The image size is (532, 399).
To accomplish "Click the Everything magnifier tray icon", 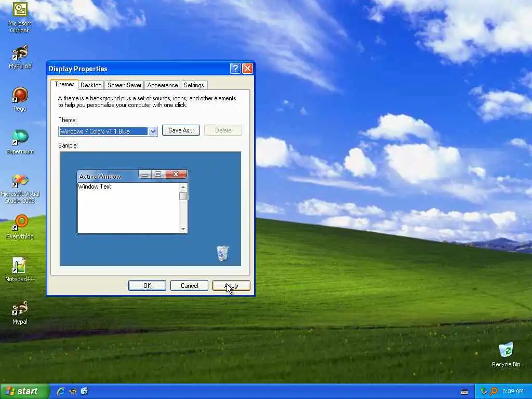I will [494, 391].
